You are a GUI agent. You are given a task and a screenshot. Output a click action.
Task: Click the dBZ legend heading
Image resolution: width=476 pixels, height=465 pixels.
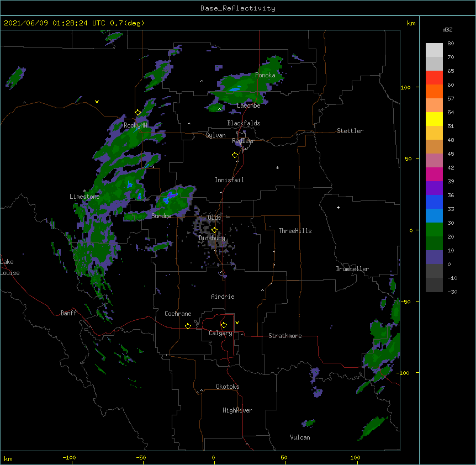pyautogui.click(x=447, y=29)
